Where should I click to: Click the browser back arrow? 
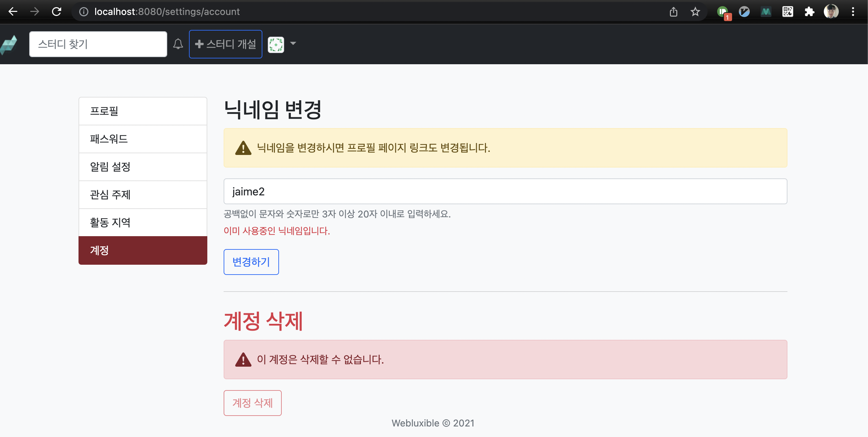[x=13, y=12]
